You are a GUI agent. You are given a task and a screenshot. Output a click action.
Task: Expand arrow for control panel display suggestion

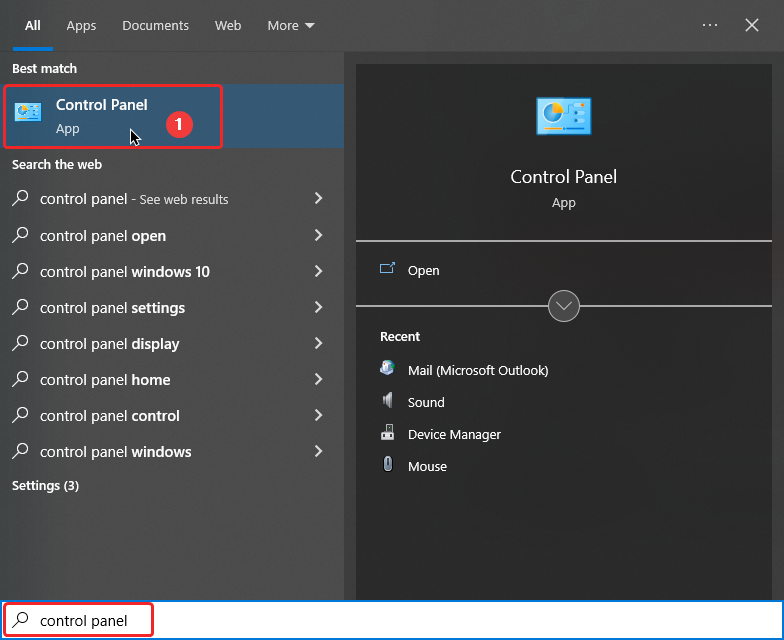tap(319, 344)
